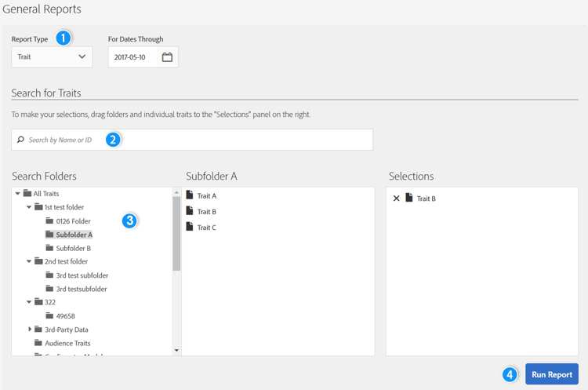
Task: Expand the 3rd-Party Data folder
Action: pos(30,330)
